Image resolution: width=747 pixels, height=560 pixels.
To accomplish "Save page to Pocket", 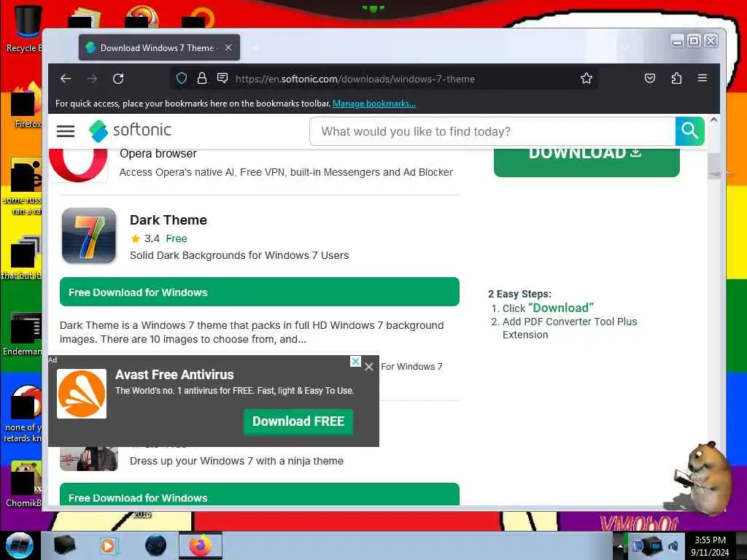I will coord(650,78).
